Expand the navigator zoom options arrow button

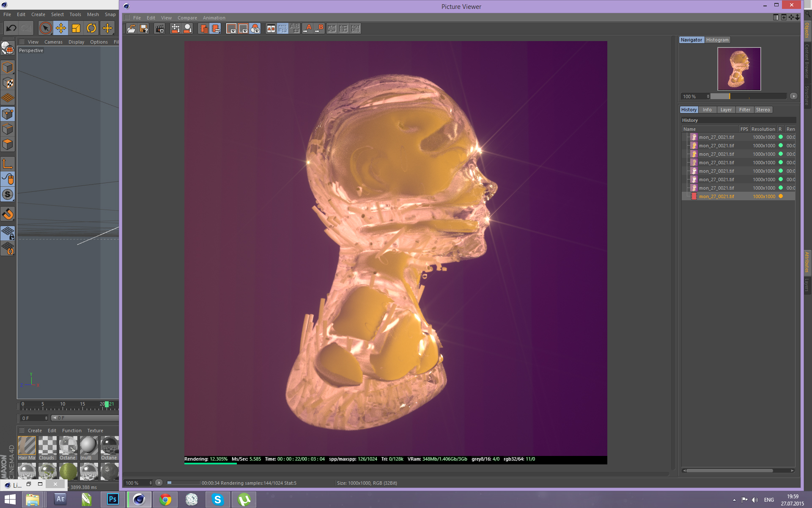tap(793, 97)
